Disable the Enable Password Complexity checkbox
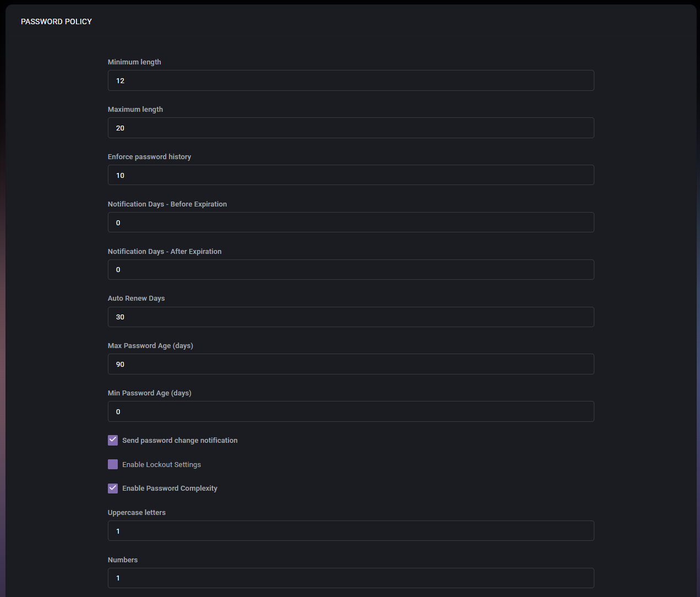This screenshot has width=700, height=597. [113, 488]
